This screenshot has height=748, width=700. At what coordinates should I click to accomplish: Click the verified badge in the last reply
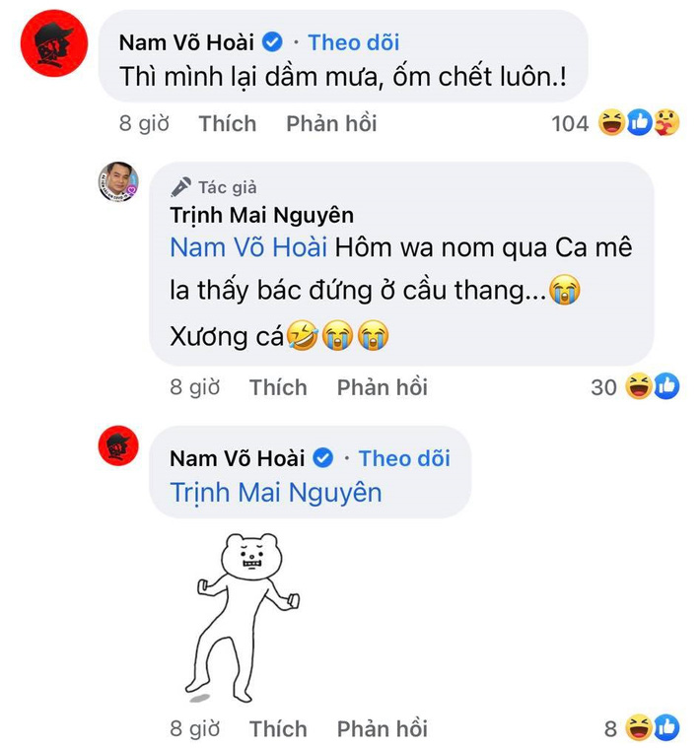coord(323,458)
